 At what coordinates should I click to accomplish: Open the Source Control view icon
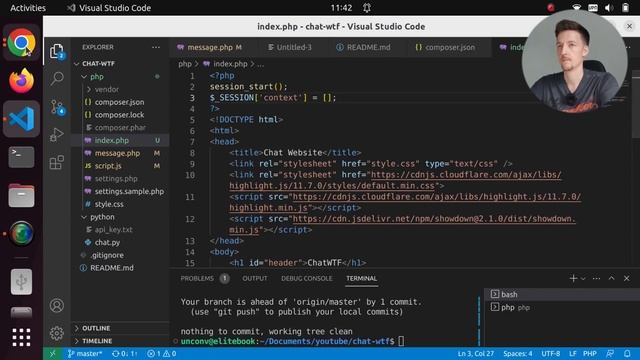click(x=57, y=107)
